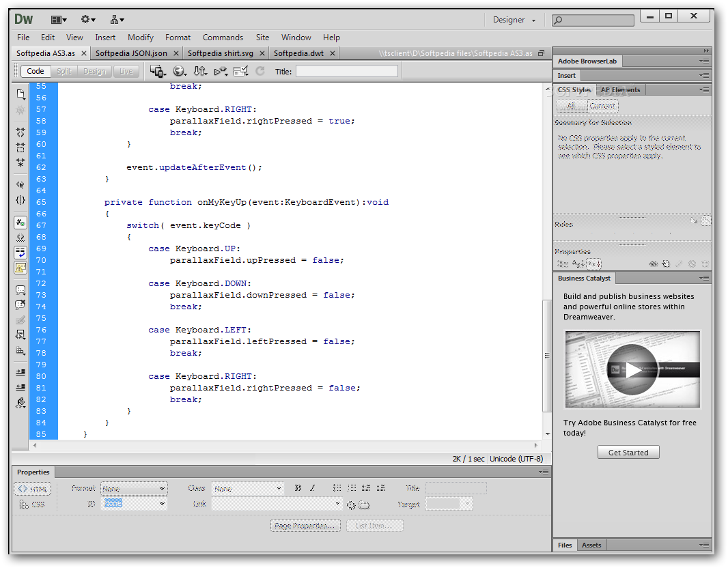This screenshot has height=568, width=728.
Task: Expand the Insert panel
Action: 566,76
